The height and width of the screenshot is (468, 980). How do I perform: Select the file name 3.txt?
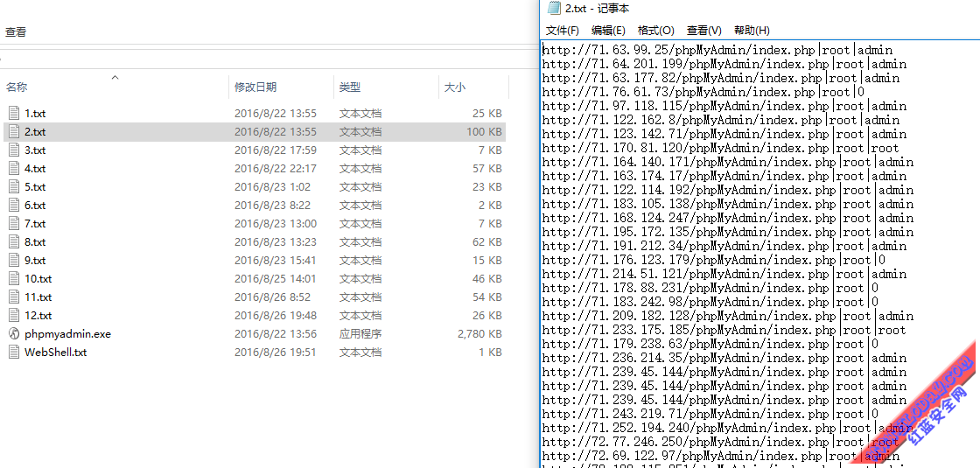tap(35, 150)
